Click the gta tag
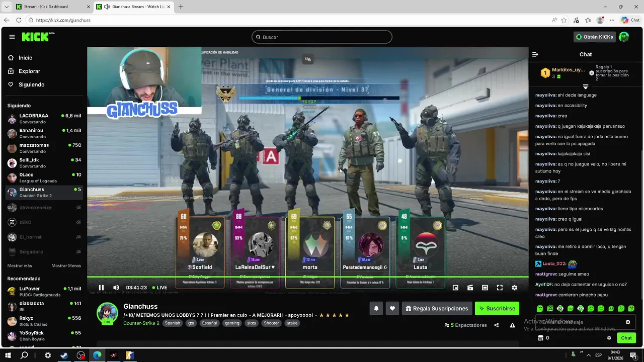Viewport: 644px width, 362px height. (x=191, y=323)
